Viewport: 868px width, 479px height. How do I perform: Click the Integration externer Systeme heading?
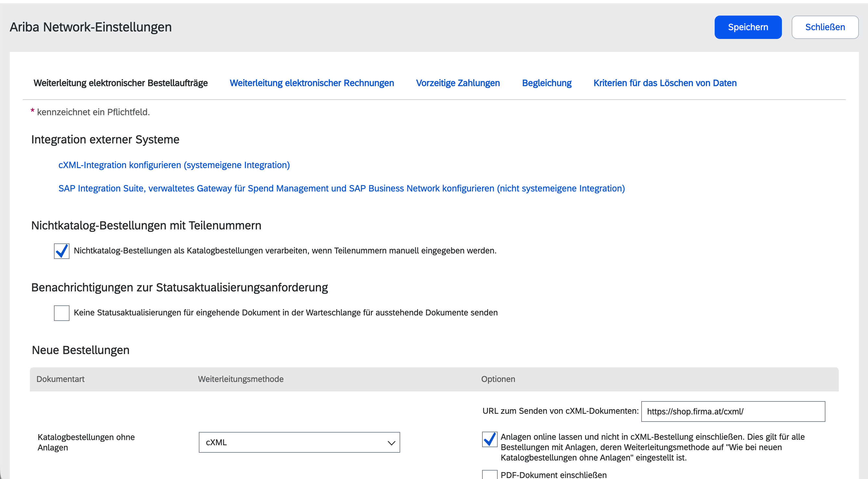[105, 139]
